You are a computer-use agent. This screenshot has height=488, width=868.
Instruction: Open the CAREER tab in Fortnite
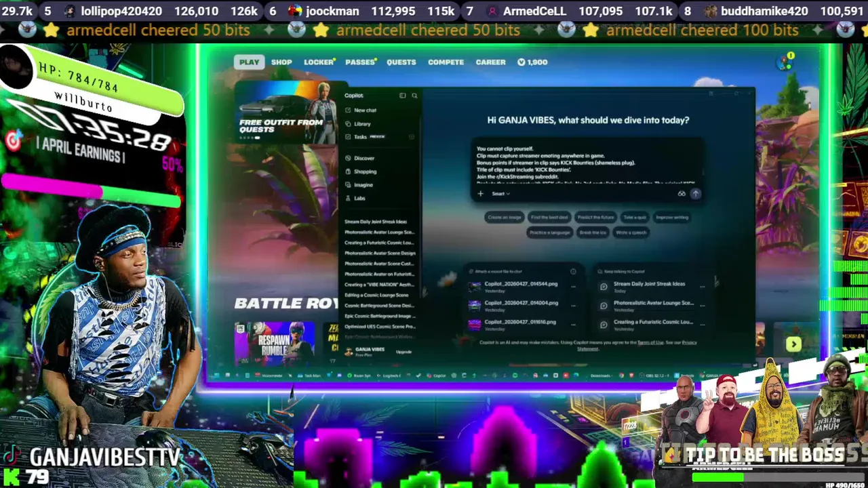(x=490, y=62)
